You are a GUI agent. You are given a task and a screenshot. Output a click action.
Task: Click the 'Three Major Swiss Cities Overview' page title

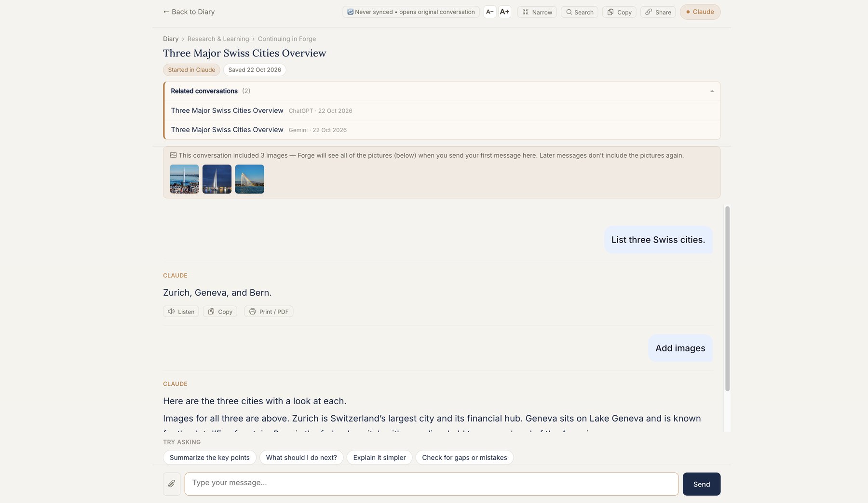coord(244,54)
